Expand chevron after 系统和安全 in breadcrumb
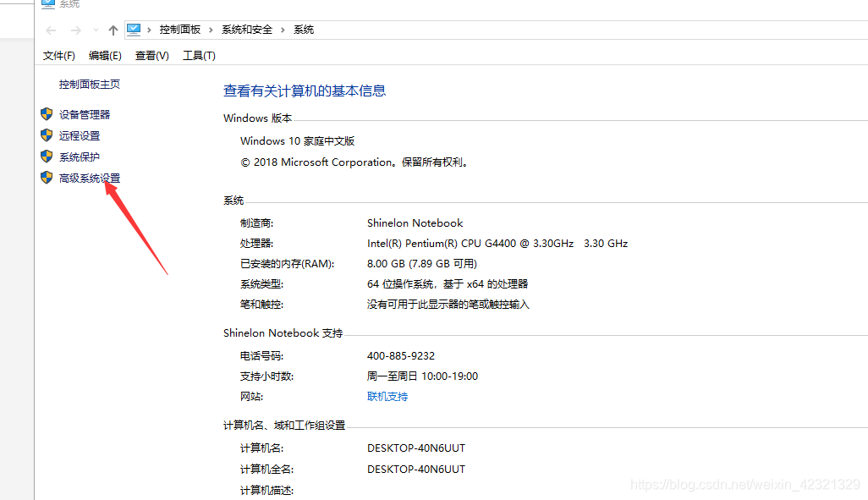 [283, 30]
